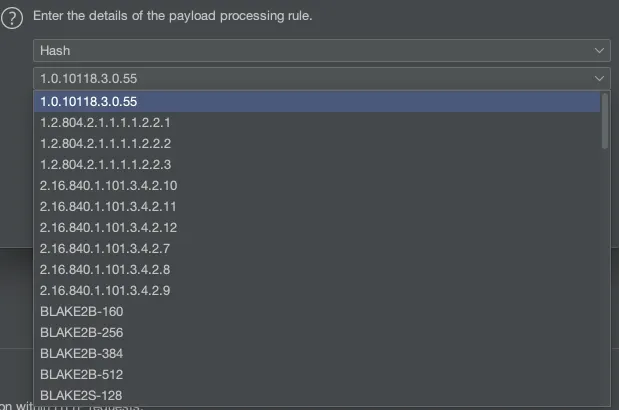619x410 pixels.
Task: Select OID 2.16.840.1.101.3.4.2.12
Action: pos(108,227)
